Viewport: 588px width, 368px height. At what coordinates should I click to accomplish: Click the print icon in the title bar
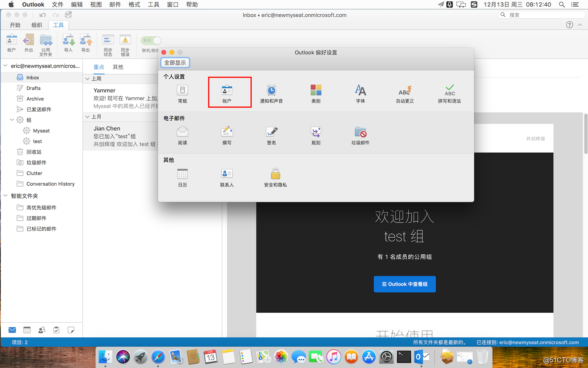pyautogui.click(x=68, y=15)
